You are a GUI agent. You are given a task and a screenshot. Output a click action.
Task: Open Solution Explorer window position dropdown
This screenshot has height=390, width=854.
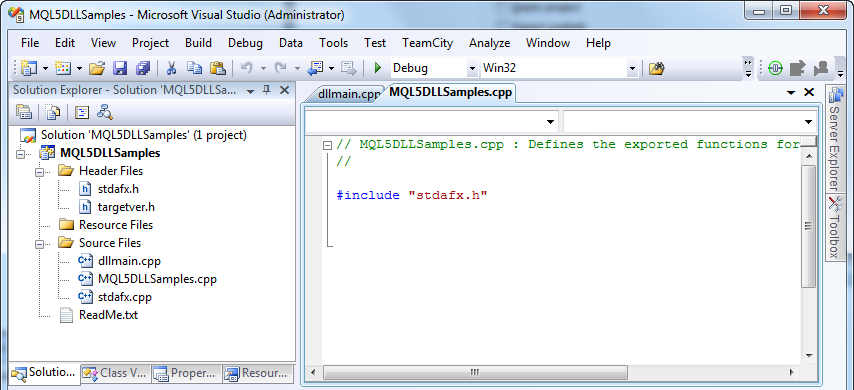click(x=251, y=90)
